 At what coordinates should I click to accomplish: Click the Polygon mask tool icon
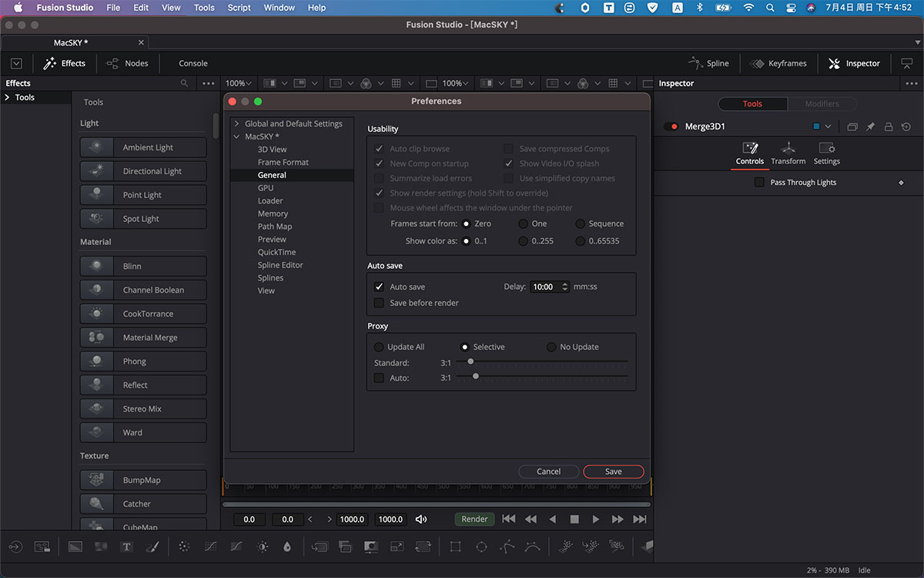pyautogui.click(x=507, y=546)
